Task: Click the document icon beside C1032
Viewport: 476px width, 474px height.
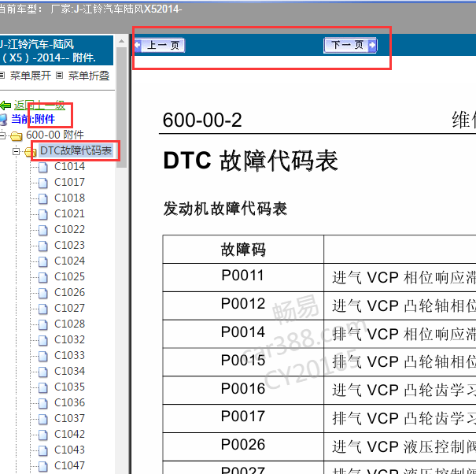Action: click(x=42, y=341)
